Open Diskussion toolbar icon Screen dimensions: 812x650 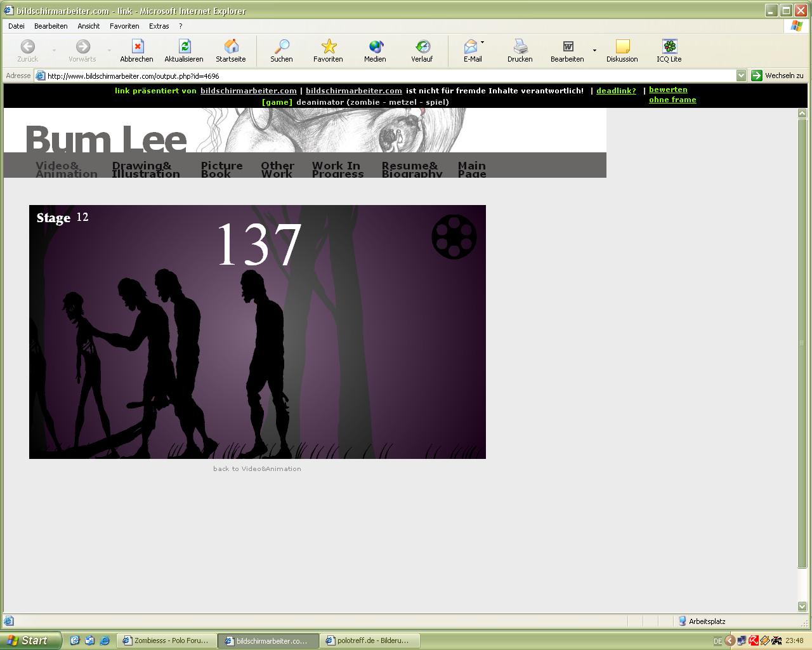(x=622, y=46)
